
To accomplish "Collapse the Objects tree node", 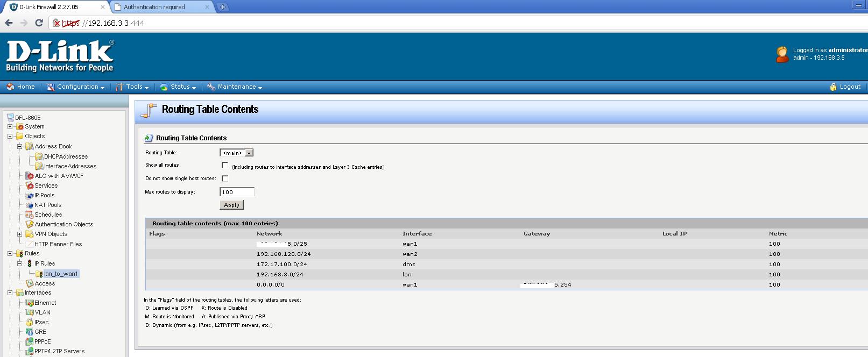I will [10, 137].
